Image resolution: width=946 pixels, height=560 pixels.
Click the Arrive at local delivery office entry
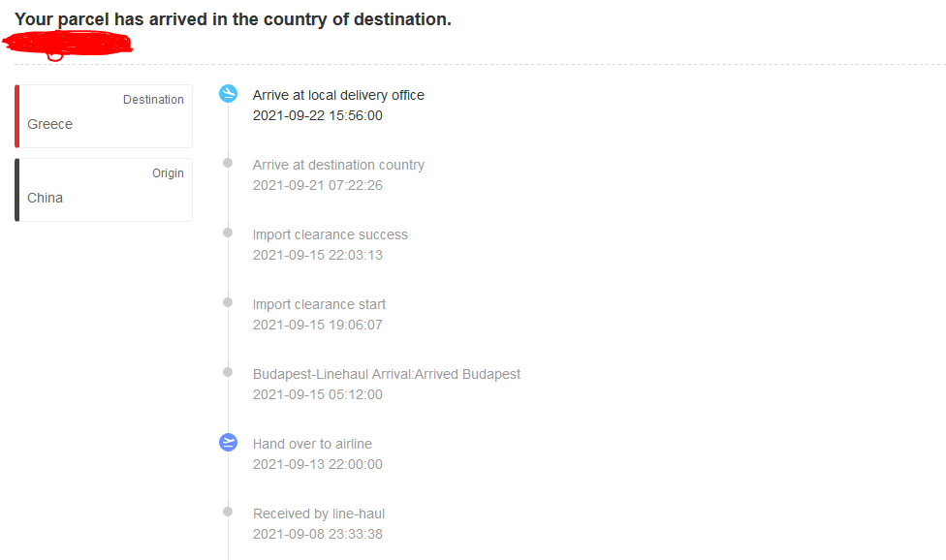[x=338, y=95]
